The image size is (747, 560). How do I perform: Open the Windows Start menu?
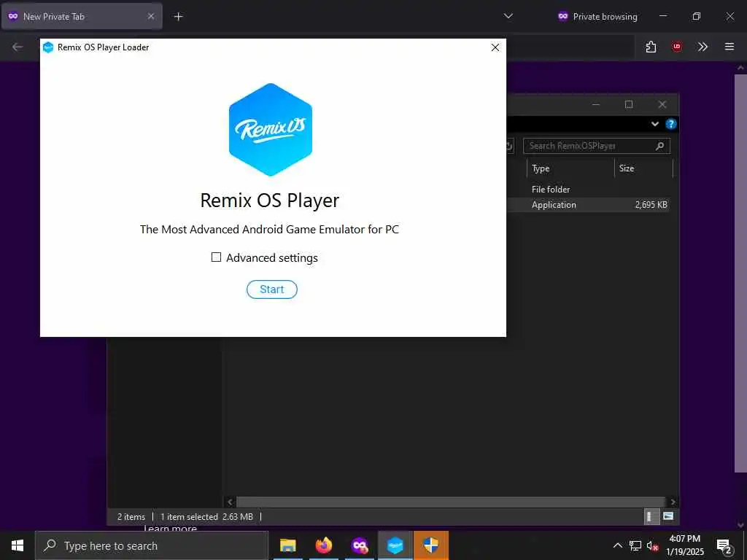[x=18, y=545]
